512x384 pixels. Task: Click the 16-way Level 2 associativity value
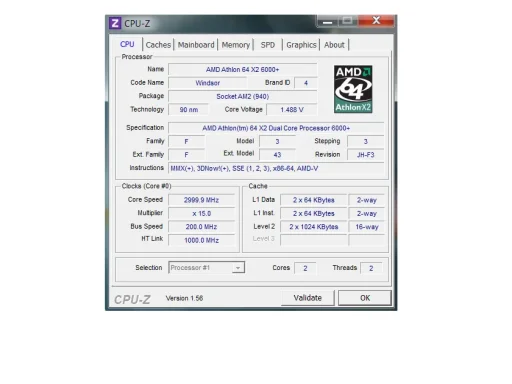click(366, 227)
